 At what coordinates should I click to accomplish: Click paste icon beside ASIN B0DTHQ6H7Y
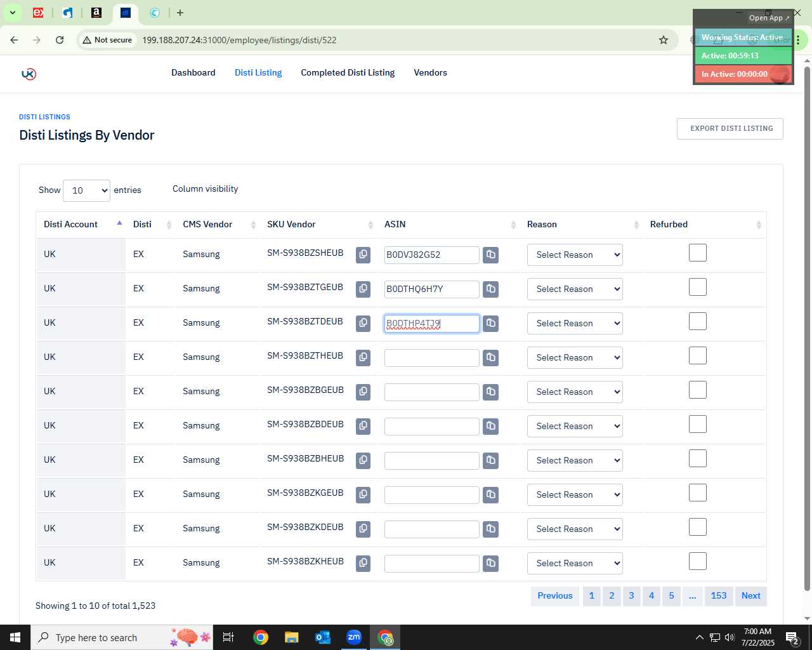coord(490,289)
